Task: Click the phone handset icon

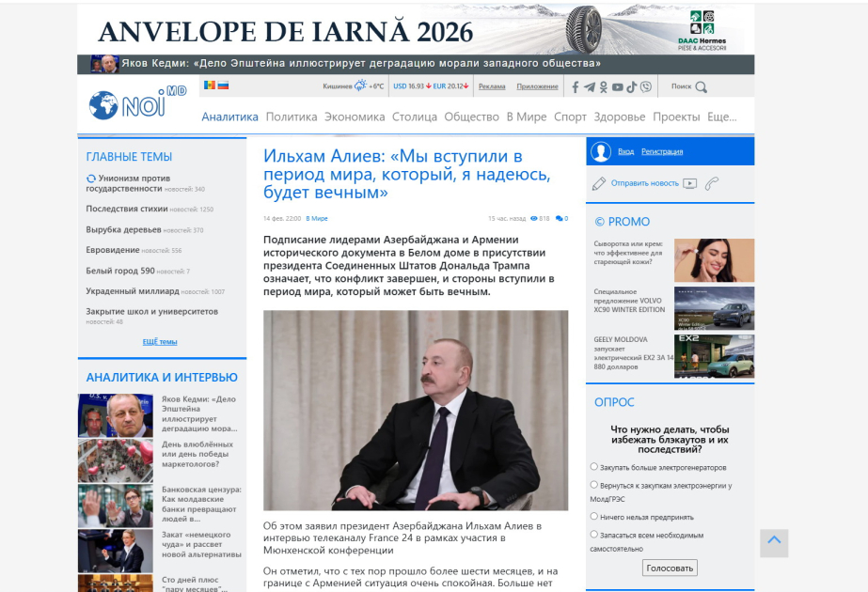Action: click(712, 183)
